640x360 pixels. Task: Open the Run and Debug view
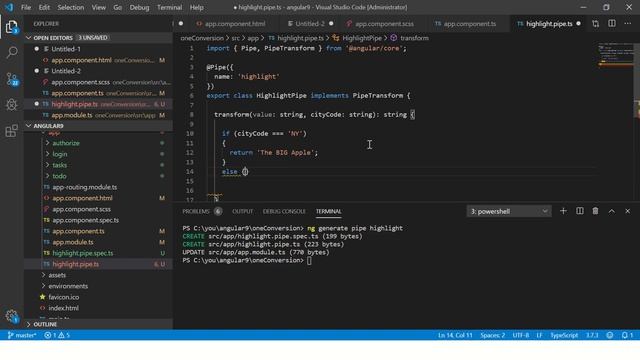(x=11, y=105)
